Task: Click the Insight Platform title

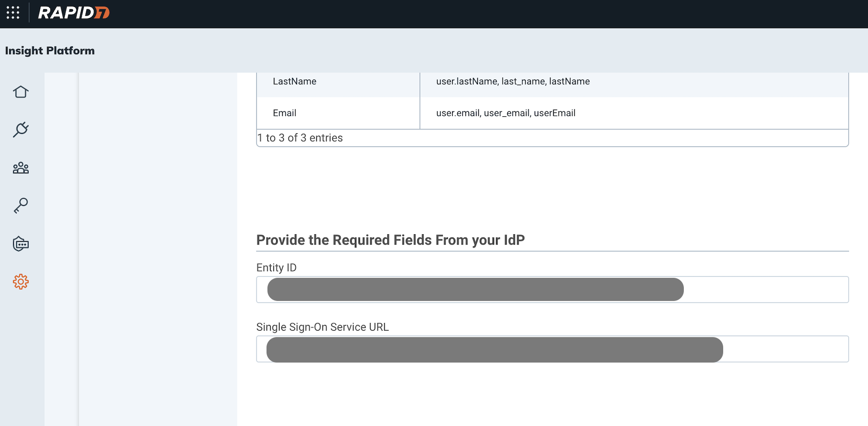Action: pos(50,50)
